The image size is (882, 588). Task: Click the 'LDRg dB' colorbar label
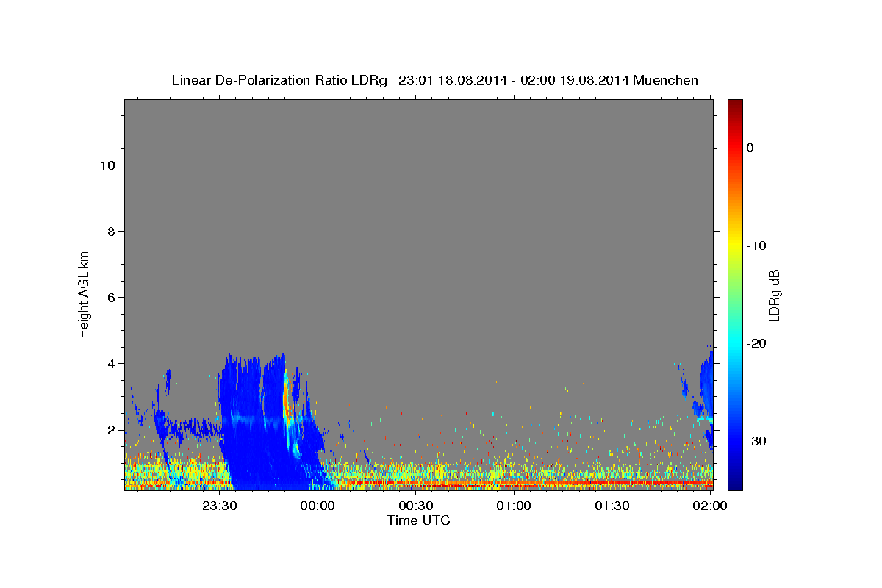pyautogui.click(x=773, y=294)
